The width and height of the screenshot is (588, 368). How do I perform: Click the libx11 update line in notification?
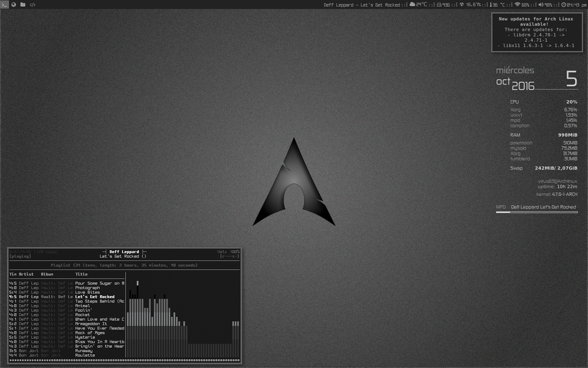(536, 45)
